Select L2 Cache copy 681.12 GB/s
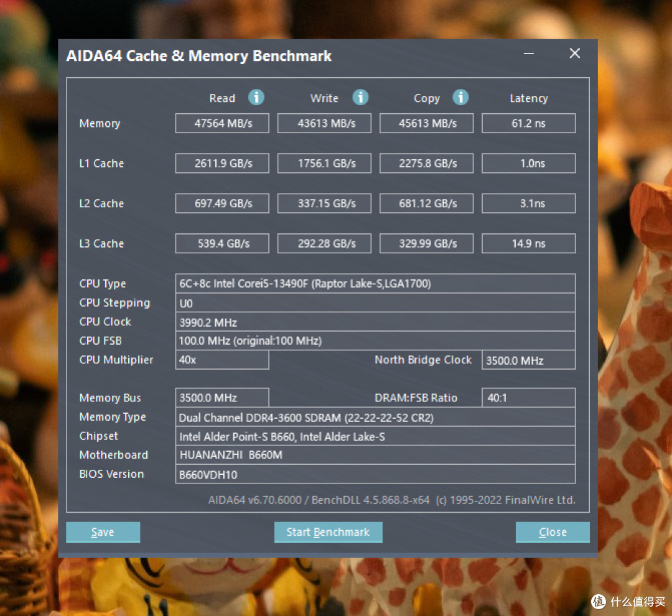Screen dimensions: 672x616 [426, 203]
